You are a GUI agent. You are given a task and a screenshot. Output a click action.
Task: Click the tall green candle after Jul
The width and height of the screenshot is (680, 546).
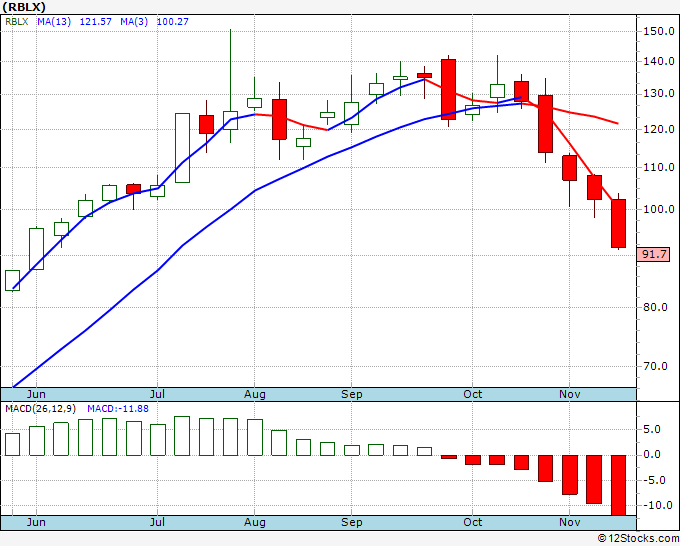(182, 148)
